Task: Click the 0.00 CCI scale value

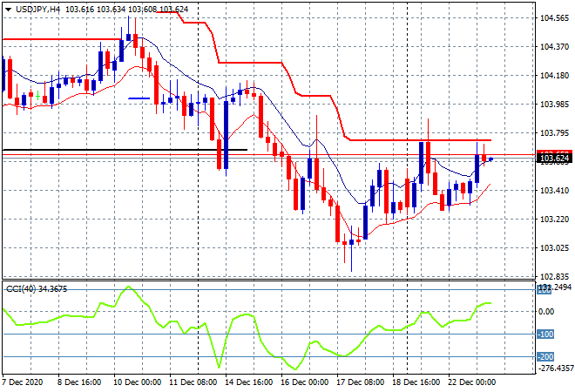Action: [546, 312]
